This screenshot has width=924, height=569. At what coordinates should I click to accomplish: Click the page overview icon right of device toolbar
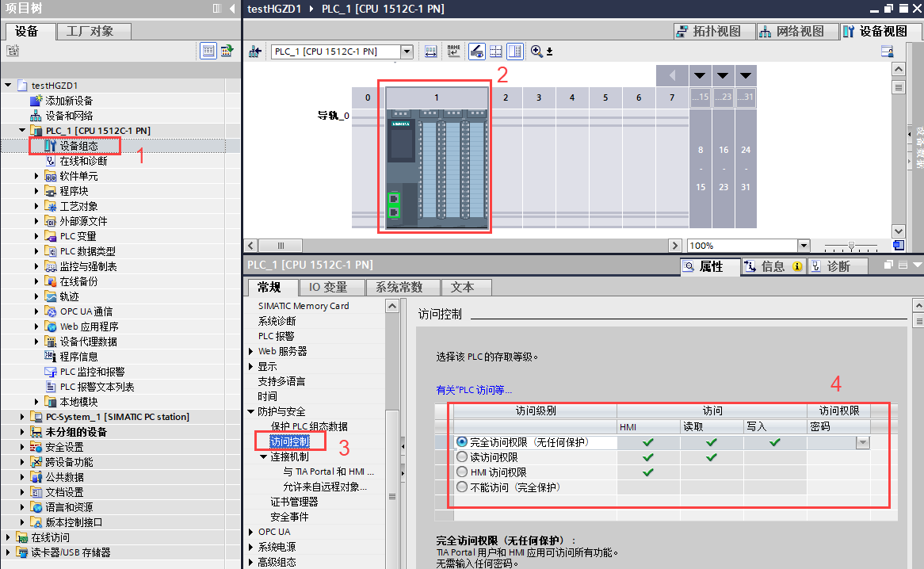887,50
